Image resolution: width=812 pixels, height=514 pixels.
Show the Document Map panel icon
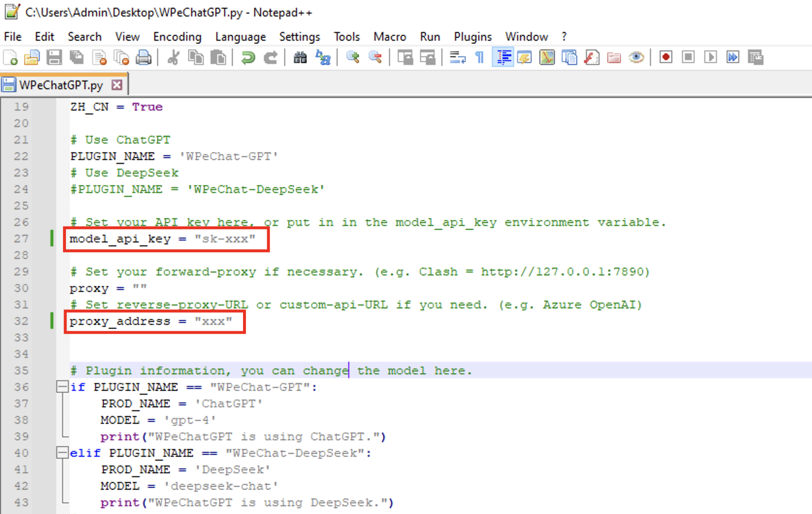click(x=547, y=57)
